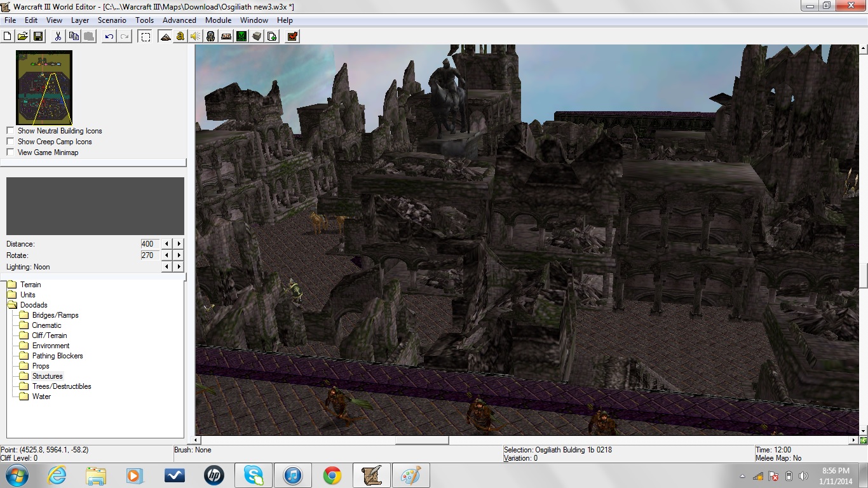Click the viewport vertical scrollbar thumb

tap(864, 275)
